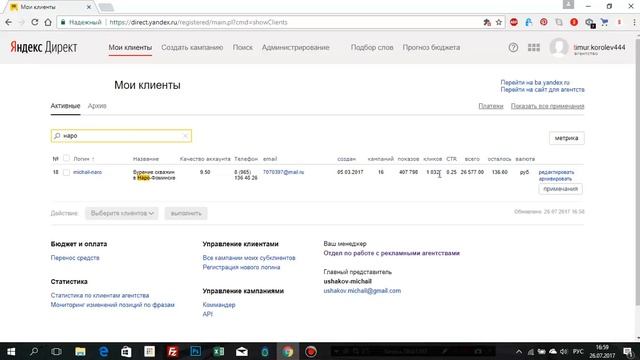The width and height of the screenshot is (640, 360).
Task: Click the ushakov.michail@gmail.com link
Action: point(362,291)
